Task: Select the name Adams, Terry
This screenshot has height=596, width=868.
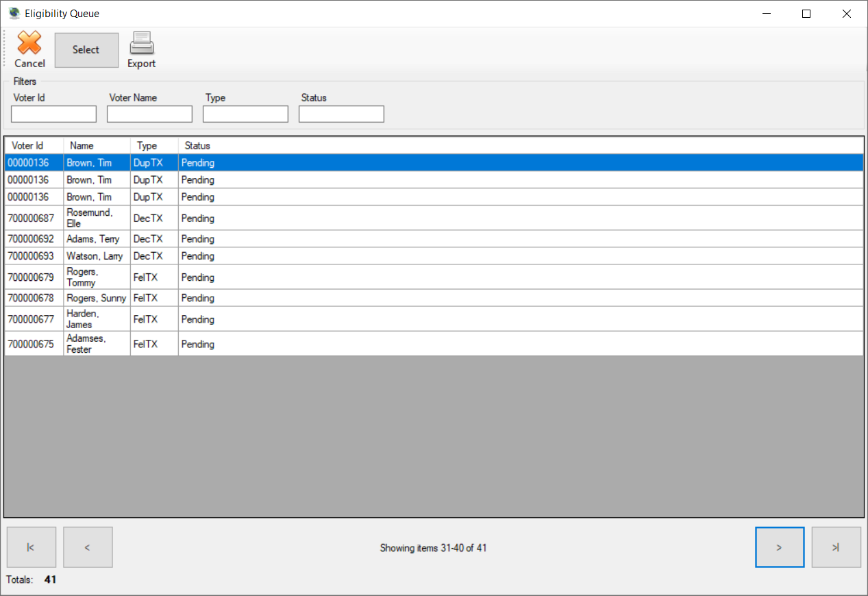Action: (x=97, y=239)
